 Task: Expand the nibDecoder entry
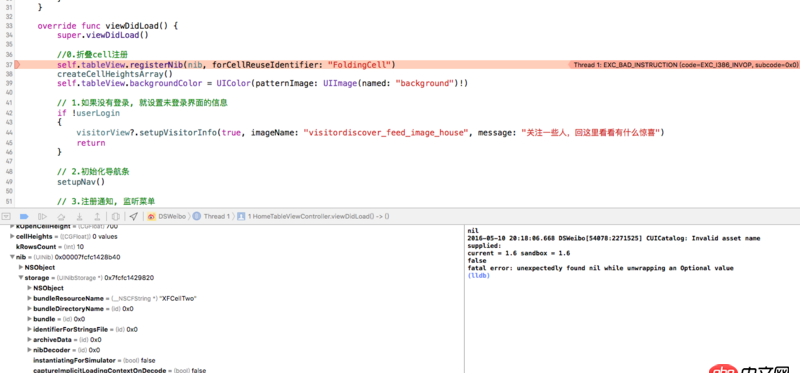coord(29,350)
